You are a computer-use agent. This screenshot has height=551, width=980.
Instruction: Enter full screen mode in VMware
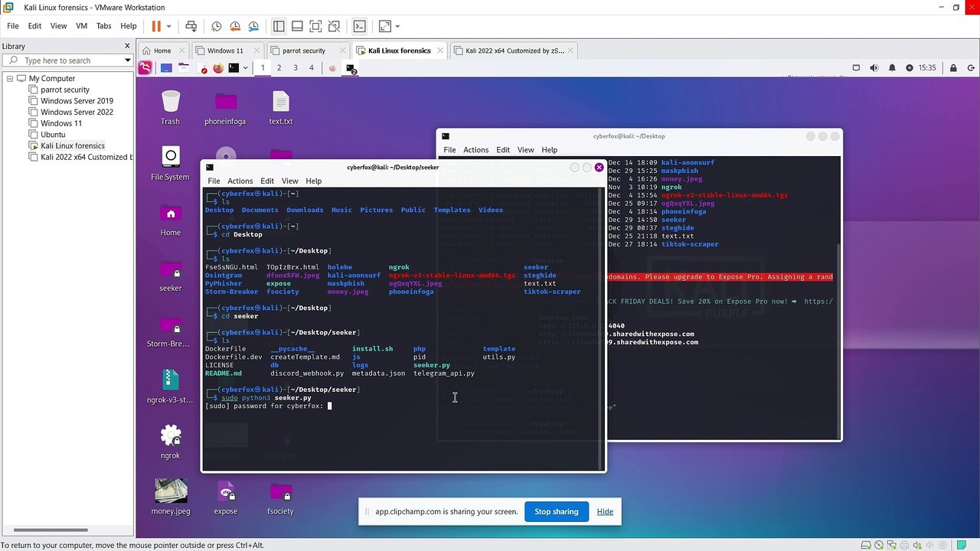click(x=315, y=26)
